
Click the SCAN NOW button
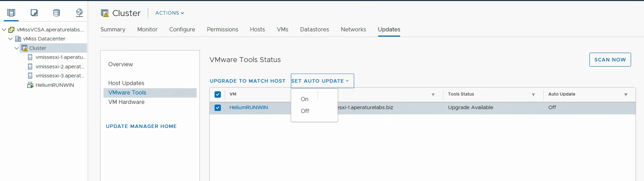610,60
